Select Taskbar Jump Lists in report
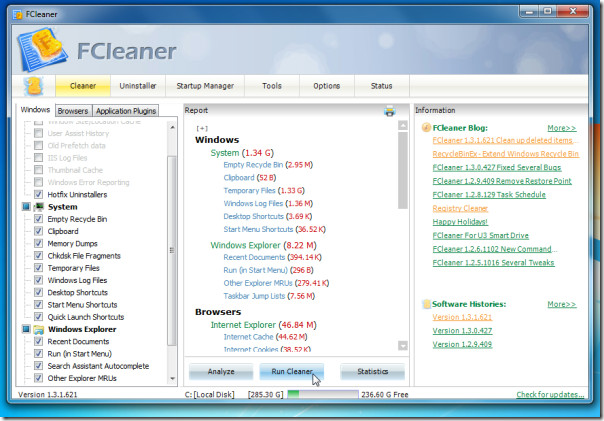Image resolution: width=604 pixels, height=421 pixels. (x=269, y=296)
